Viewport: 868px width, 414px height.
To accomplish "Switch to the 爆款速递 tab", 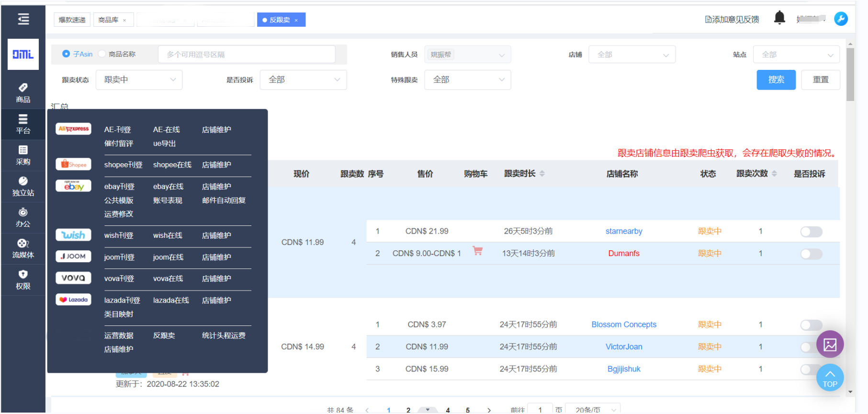I will click(72, 20).
